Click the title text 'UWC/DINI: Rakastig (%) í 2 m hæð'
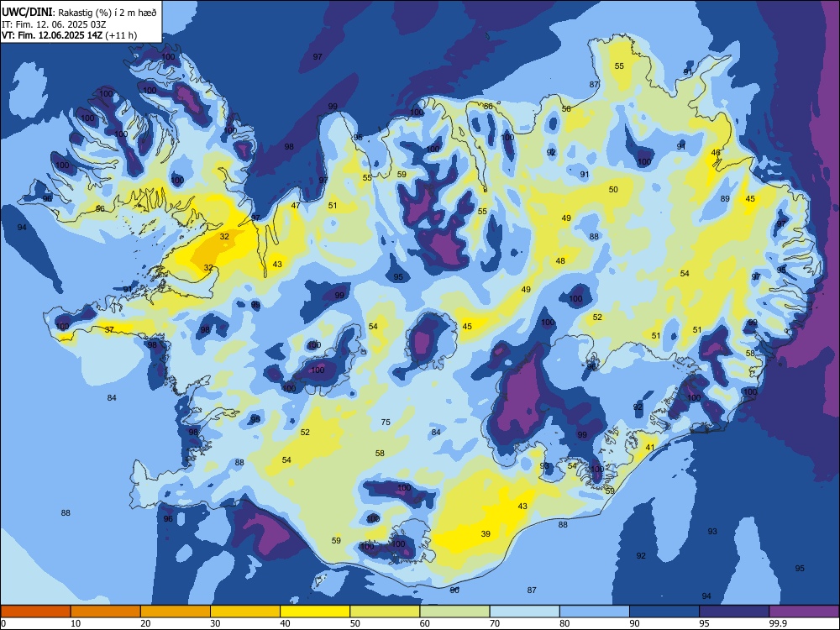The height and width of the screenshot is (630, 840). (79, 12)
